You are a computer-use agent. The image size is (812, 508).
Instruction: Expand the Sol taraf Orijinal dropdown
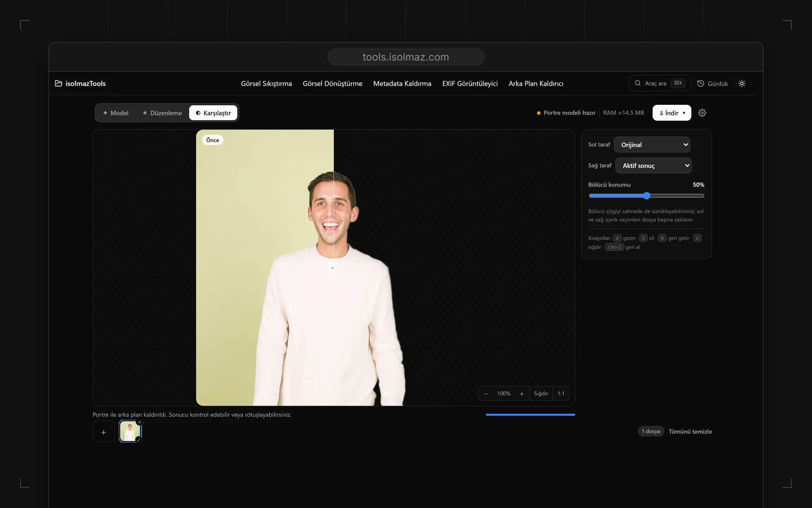point(652,145)
